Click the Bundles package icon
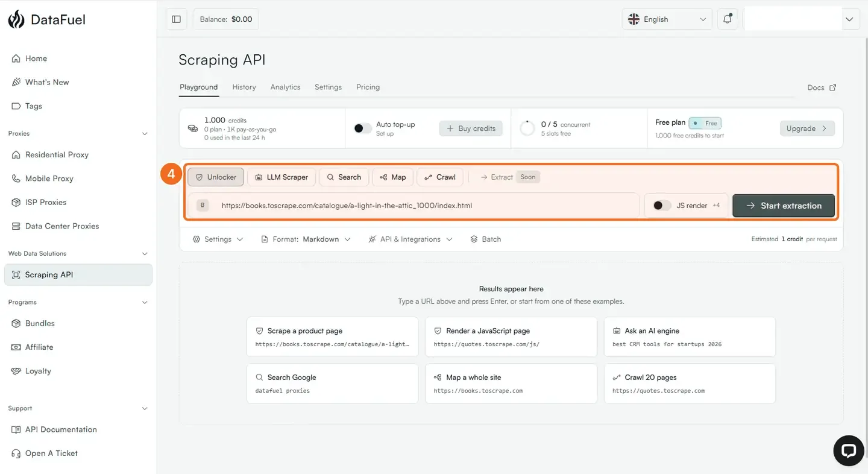This screenshot has height=474, width=868. pyautogui.click(x=16, y=323)
